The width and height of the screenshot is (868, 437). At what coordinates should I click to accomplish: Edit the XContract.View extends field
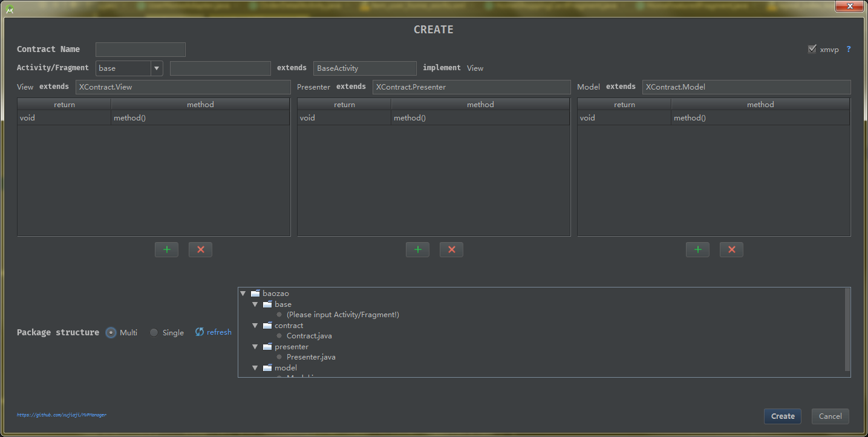pyautogui.click(x=183, y=87)
